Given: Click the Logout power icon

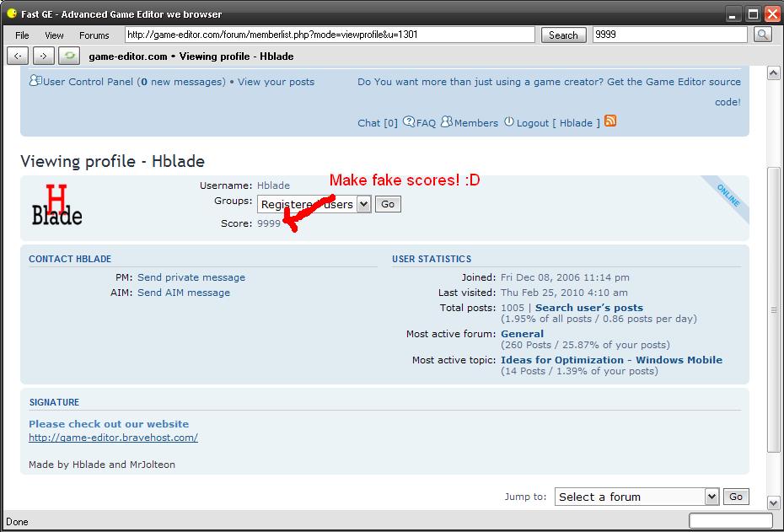Looking at the screenshot, I should coord(509,121).
